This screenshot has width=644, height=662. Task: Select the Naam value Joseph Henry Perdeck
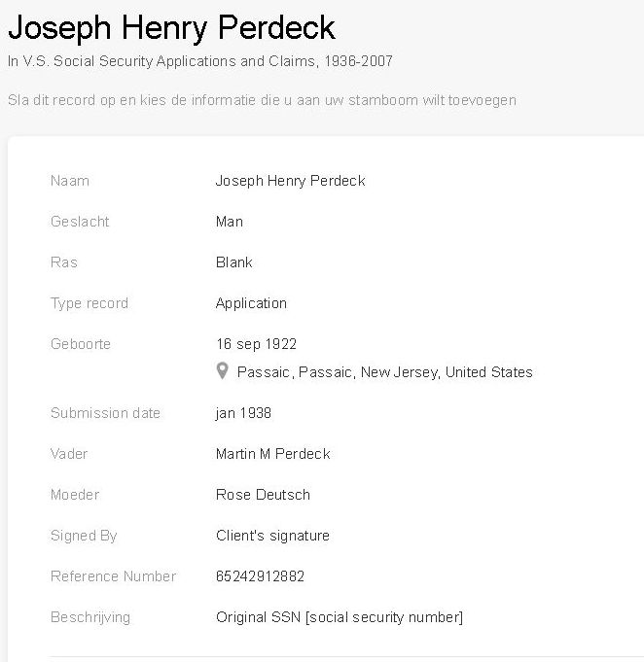pos(290,181)
